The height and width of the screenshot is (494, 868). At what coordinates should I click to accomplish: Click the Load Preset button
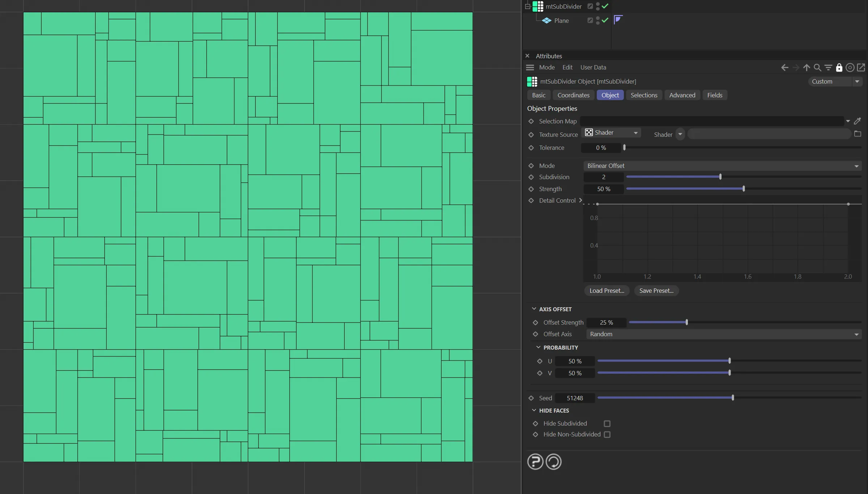click(607, 291)
